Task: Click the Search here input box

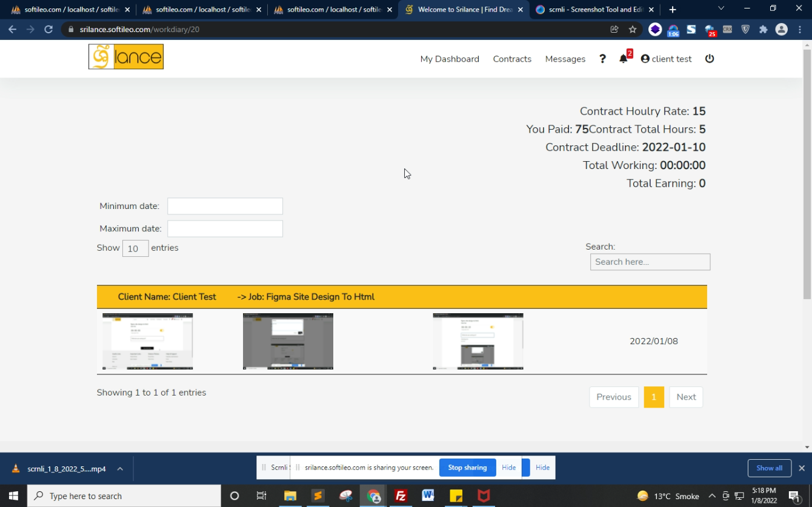Action: tap(650, 262)
